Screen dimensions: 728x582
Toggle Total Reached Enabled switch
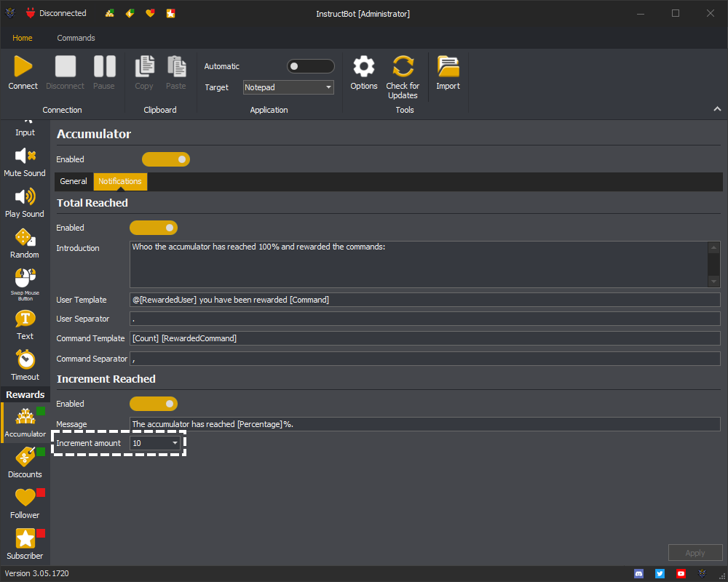(154, 228)
